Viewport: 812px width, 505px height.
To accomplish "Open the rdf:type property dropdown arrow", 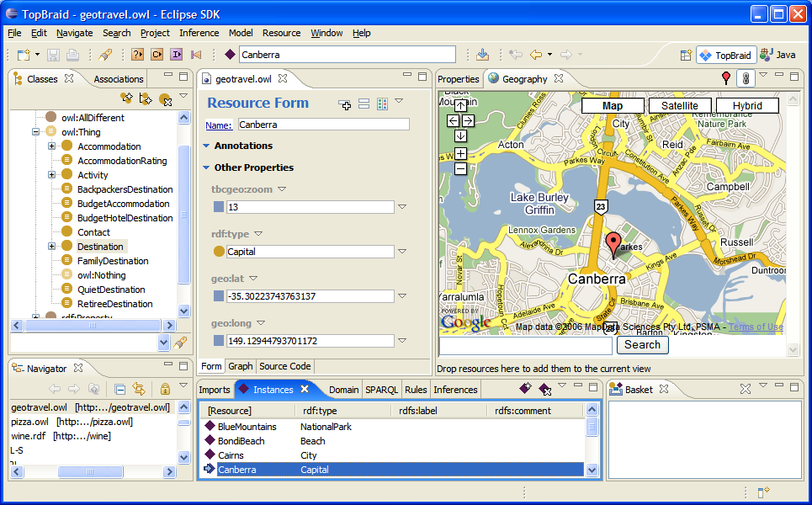I will pos(258,234).
